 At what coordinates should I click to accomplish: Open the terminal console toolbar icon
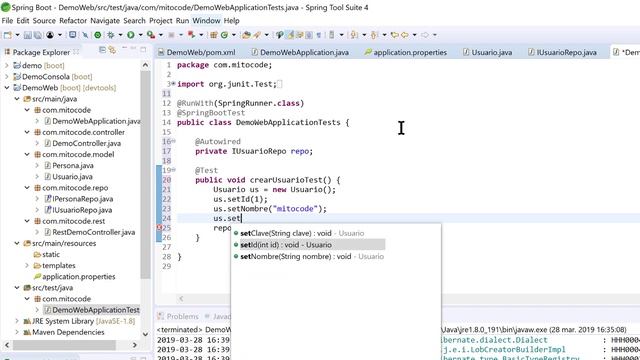(72, 35)
